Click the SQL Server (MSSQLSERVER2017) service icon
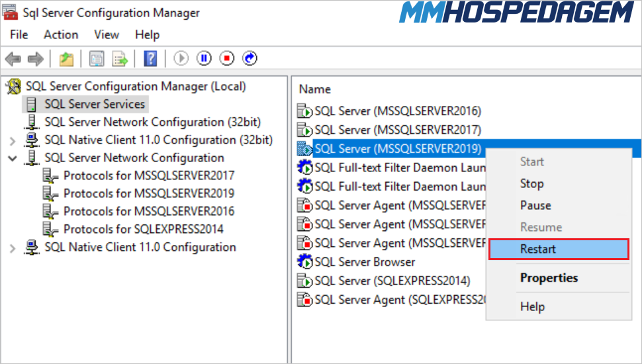Viewport: 642px width, 364px height. click(x=304, y=130)
